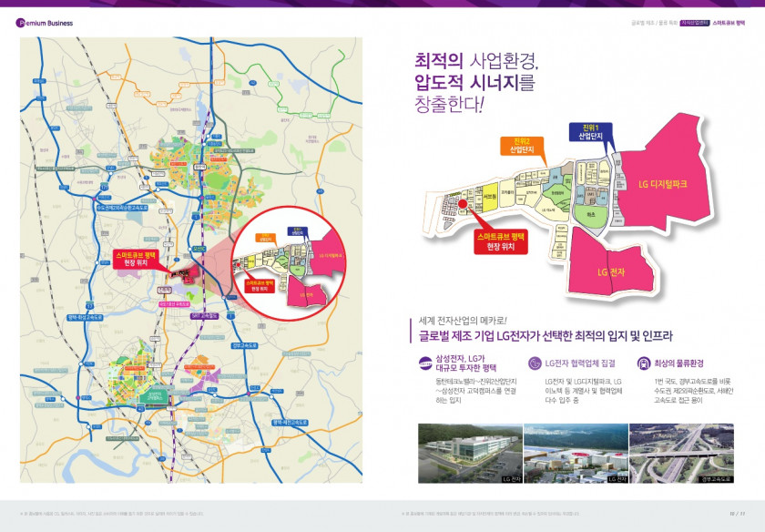Open the leftmost LG 전자 building photo
The height and width of the screenshot is (532, 765).
coord(470,454)
